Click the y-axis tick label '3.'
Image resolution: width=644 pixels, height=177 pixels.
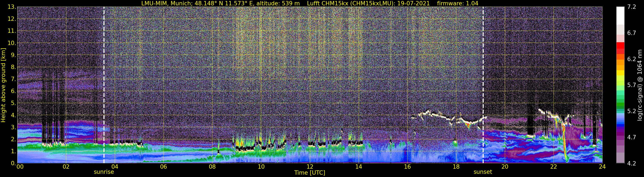[x=13, y=127]
